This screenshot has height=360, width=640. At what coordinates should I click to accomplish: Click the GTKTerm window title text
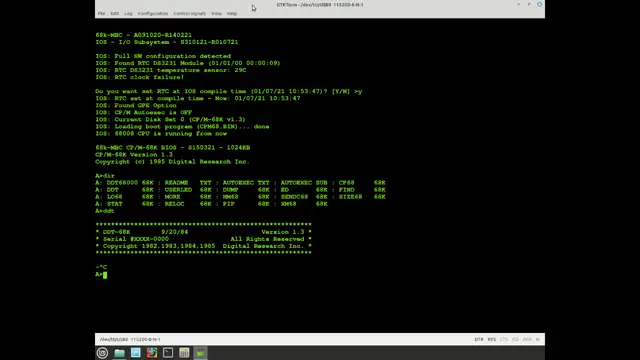[x=320, y=4]
